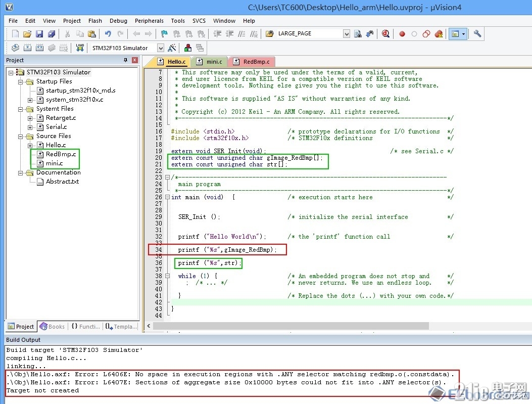Unindent the selected lines
This screenshot has height=404, width=532.
click(x=229, y=33)
